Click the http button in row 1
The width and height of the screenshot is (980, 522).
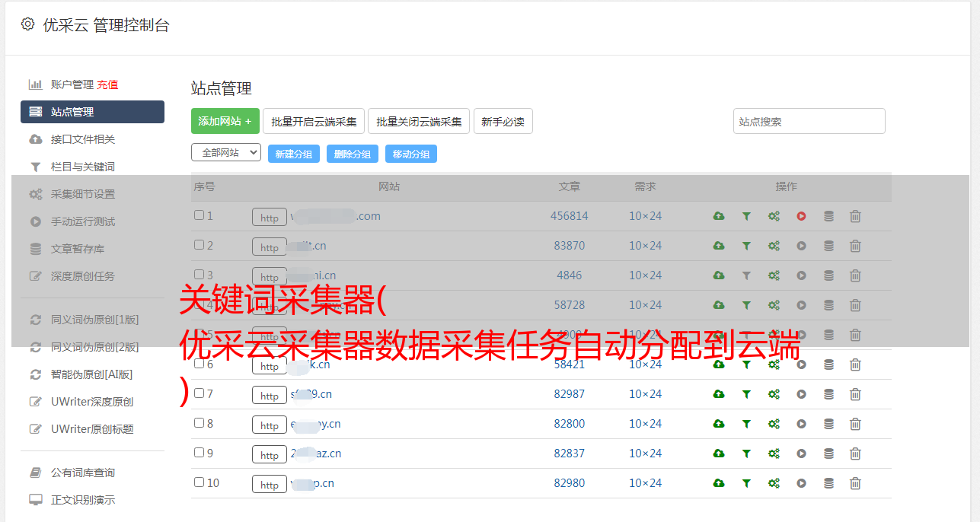[x=270, y=217]
